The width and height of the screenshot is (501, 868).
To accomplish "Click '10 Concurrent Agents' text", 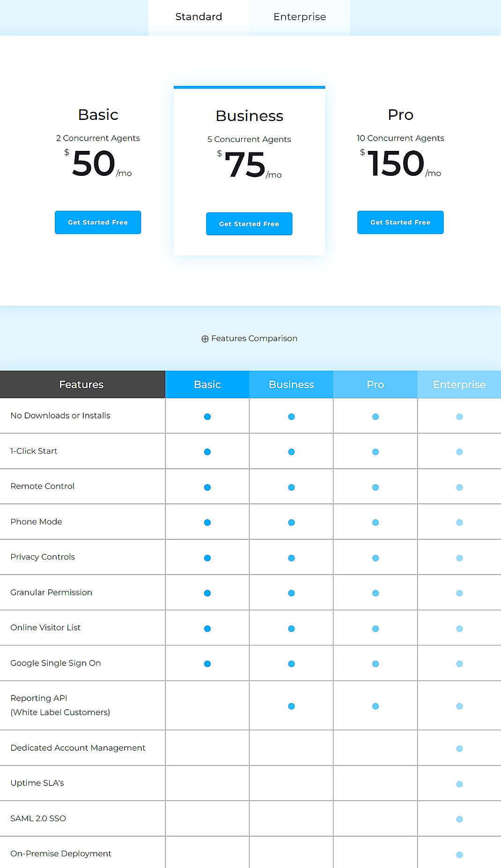I will [x=400, y=138].
